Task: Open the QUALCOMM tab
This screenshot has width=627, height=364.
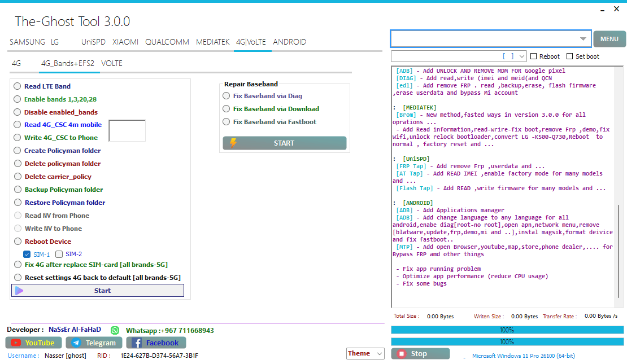Action: pyautogui.click(x=167, y=42)
